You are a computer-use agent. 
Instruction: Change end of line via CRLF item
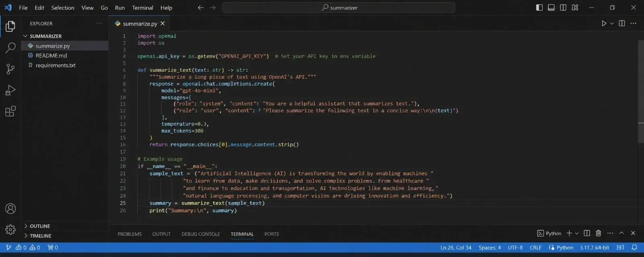[535, 247]
